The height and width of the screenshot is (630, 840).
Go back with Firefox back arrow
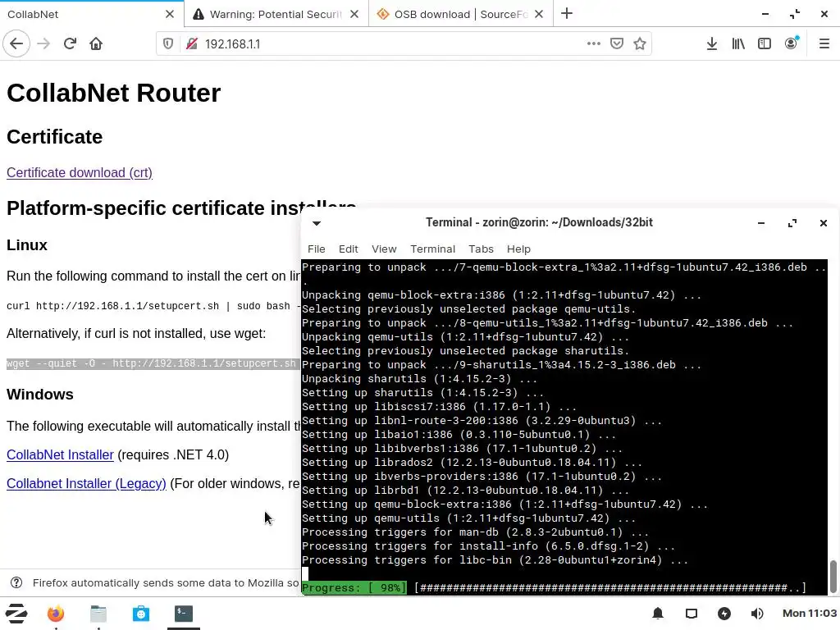coord(16,43)
